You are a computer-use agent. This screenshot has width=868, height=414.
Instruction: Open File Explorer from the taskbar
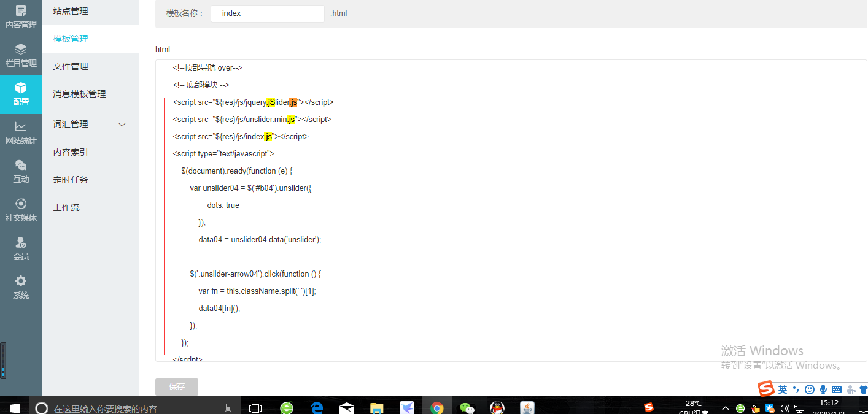point(377,408)
